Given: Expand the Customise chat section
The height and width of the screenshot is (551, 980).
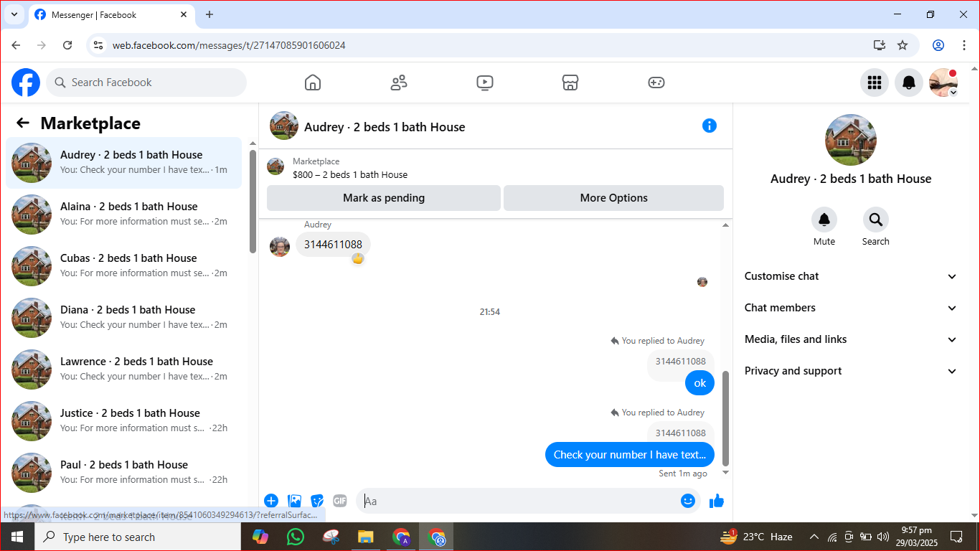Looking at the screenshot, I should coord(851,276).
